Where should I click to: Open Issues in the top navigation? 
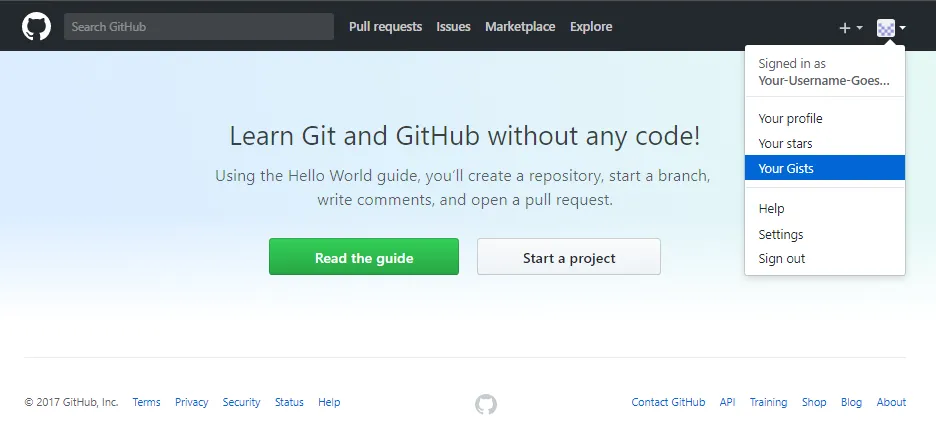click(453, 27)
